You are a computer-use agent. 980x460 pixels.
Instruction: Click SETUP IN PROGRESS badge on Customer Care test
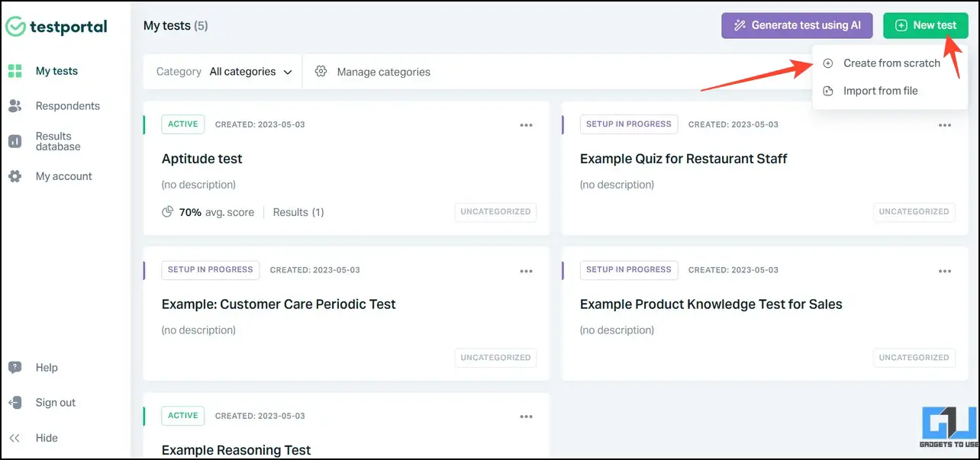tap(211, 270)
